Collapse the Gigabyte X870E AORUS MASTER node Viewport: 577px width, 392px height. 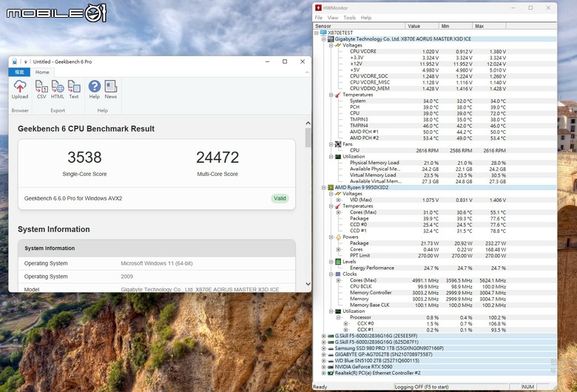point(323,39)
